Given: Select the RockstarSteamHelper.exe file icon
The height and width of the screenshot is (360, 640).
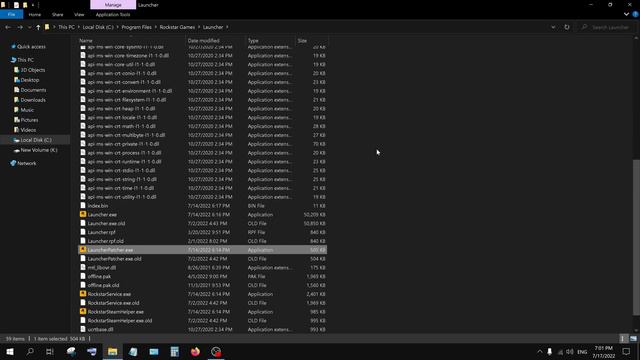Looking at the screenshot, I should click(x=83, y=311).
